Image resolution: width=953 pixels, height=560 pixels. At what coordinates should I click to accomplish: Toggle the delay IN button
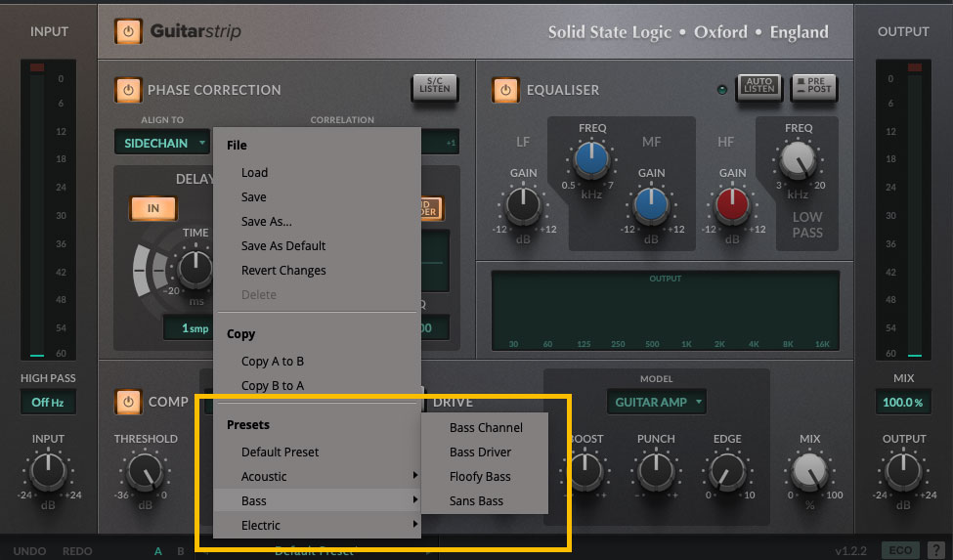153,208
